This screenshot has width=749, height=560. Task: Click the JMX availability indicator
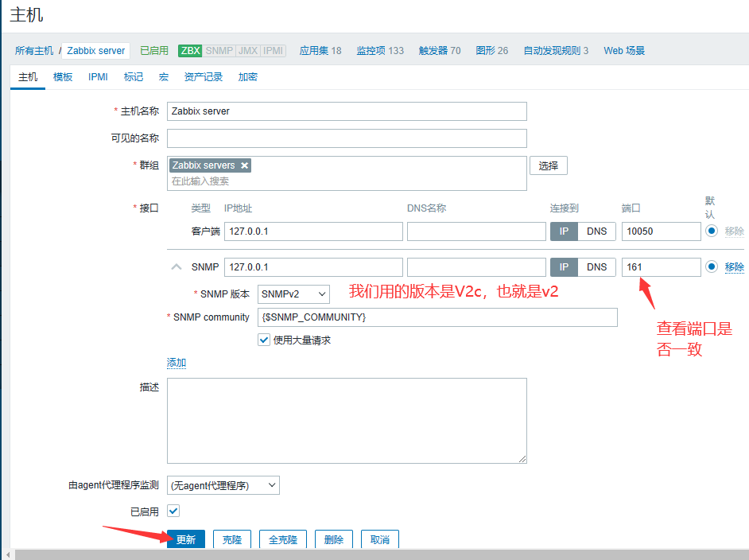point(248,51)
